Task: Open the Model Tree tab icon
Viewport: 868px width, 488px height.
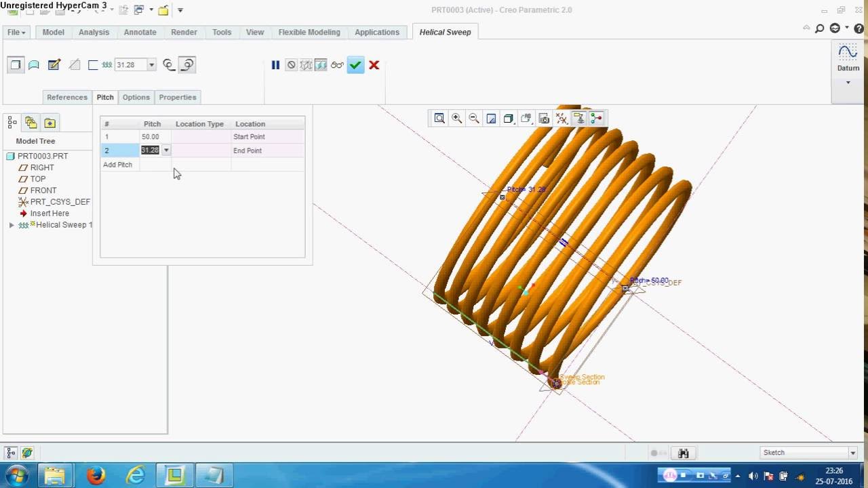Action: click(x=12, y=123)
